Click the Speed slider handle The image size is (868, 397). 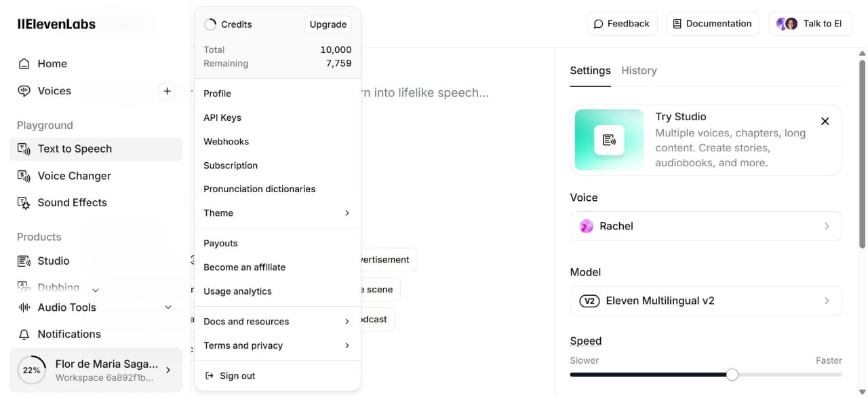click(x=732, y=375)
